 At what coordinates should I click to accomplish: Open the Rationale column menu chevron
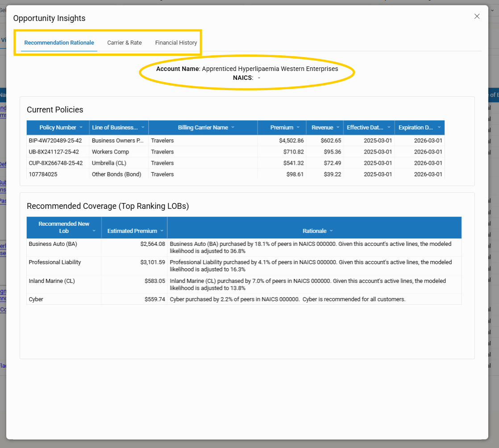click(331, 231)
